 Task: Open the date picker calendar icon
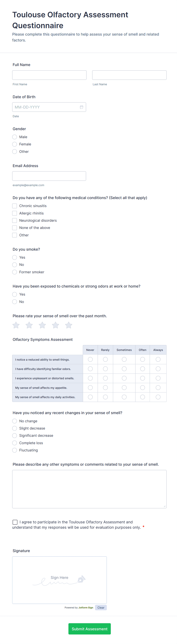[x=81, y=107]
